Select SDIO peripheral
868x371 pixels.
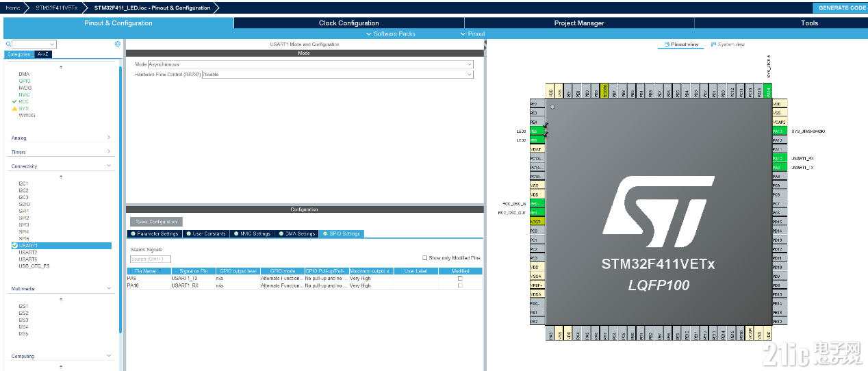25,204
